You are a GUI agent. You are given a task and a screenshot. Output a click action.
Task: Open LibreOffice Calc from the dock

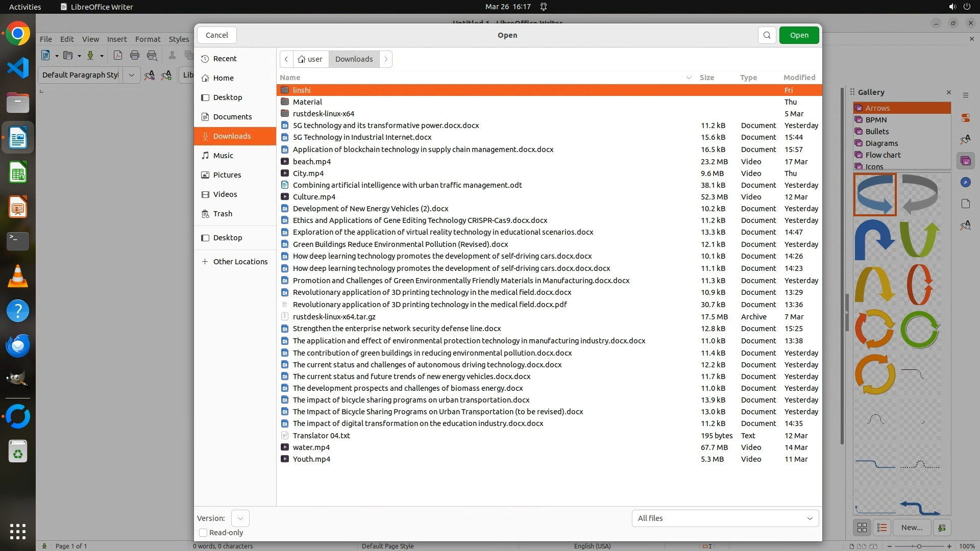pos(18,173)
